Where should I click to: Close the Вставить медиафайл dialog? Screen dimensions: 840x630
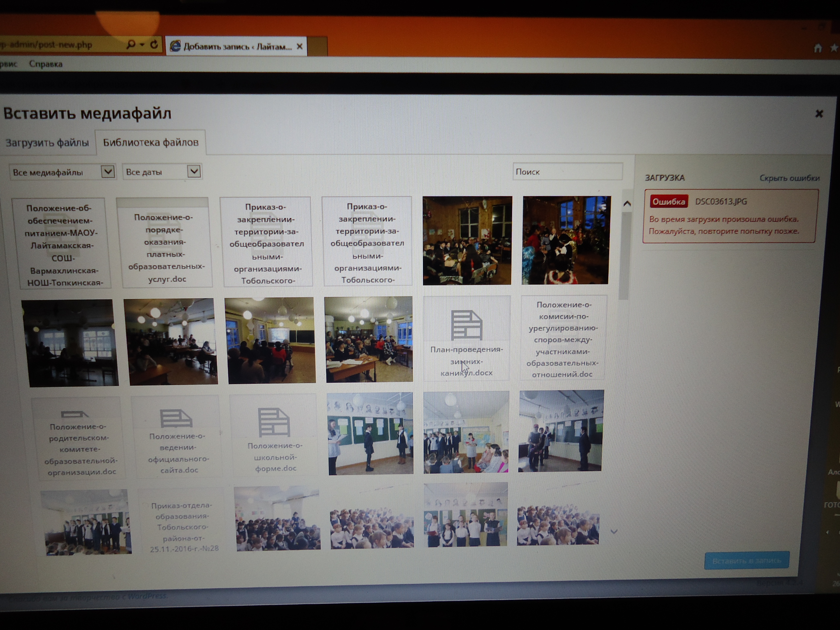tap(819, 113)
